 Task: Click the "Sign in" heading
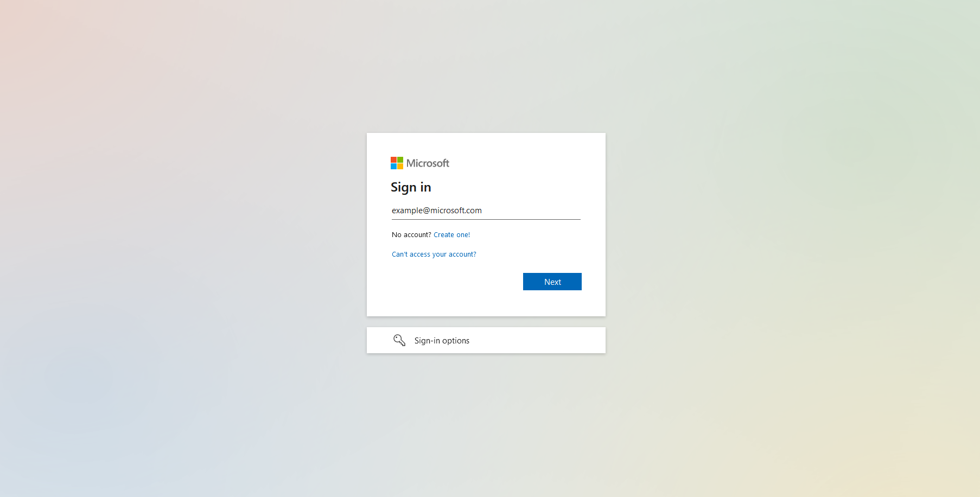click(411, 187)
